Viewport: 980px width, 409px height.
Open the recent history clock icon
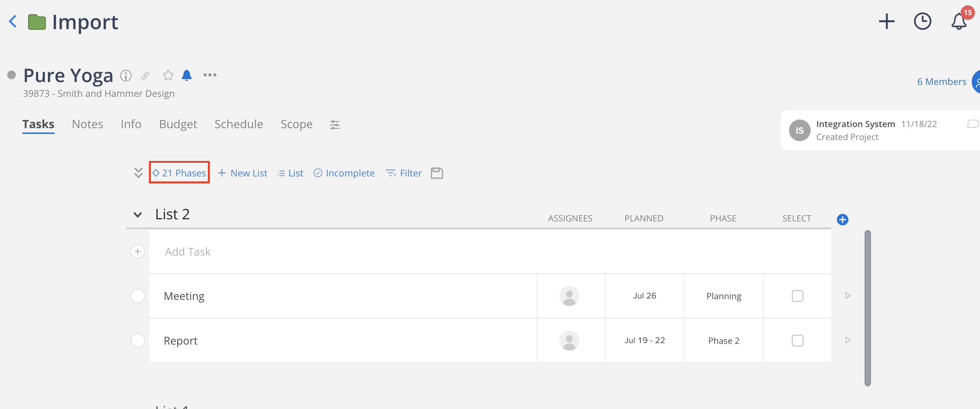[x=922, y=22]
